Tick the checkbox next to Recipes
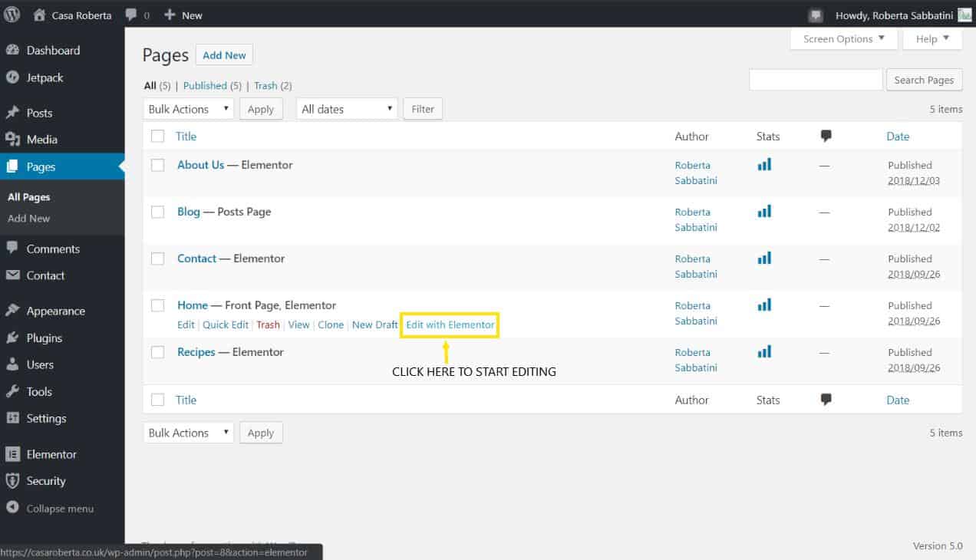The width and height of the screenshot is (976, 560). (x=157, y=351)
